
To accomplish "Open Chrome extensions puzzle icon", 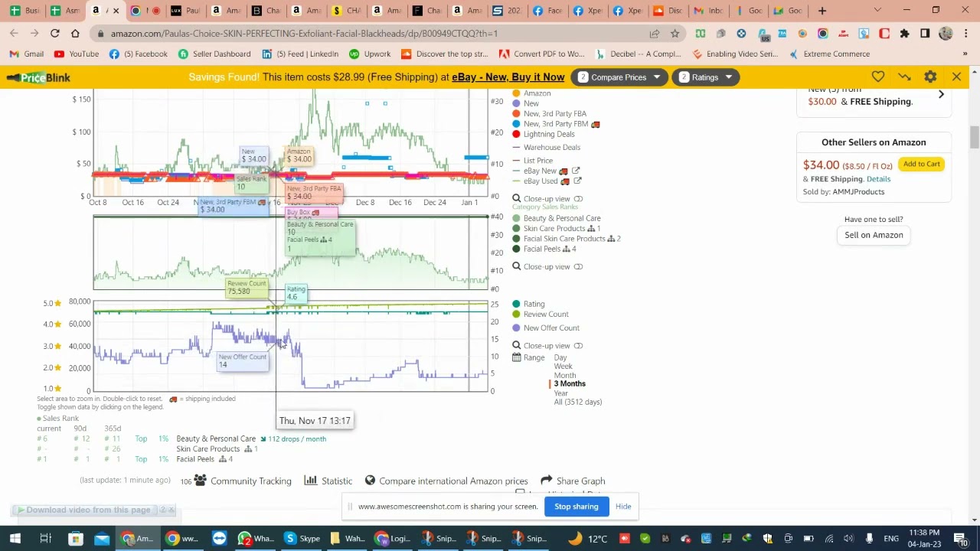I will click(x=904, y=34).
